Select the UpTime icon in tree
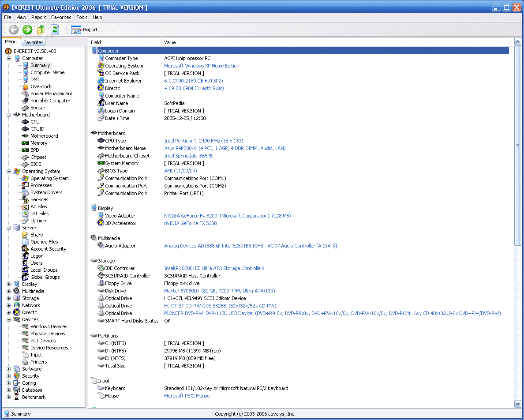This screenshot has height=420, width=524. tap(25, 221)
